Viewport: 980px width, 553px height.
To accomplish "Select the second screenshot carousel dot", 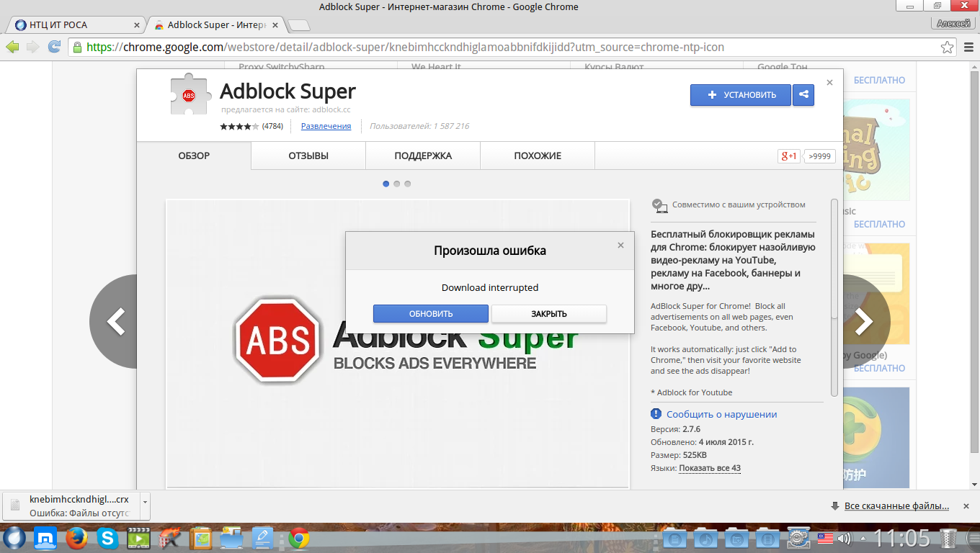I will pyautogui.click(x=397, y=184).
